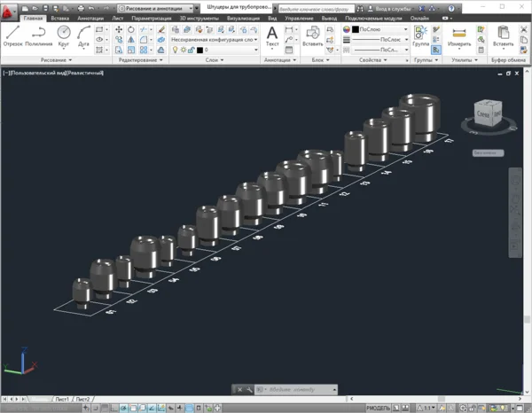Open the Лист1 layout tab

coord(62,399)
